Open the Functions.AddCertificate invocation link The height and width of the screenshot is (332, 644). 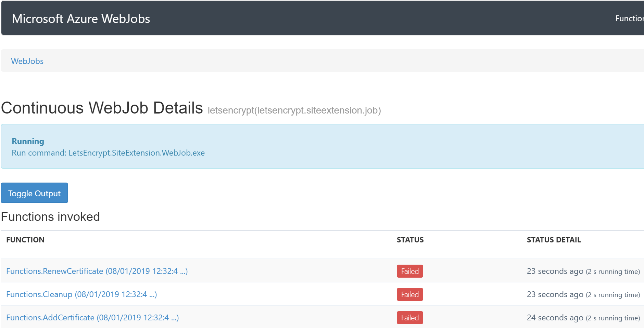pos(92,318)
